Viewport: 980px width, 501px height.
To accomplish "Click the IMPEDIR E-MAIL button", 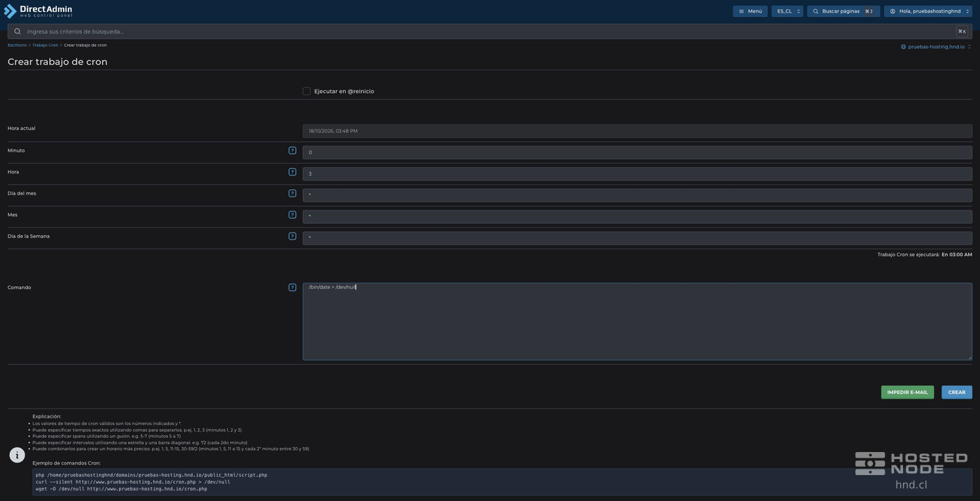I will 907,393.
